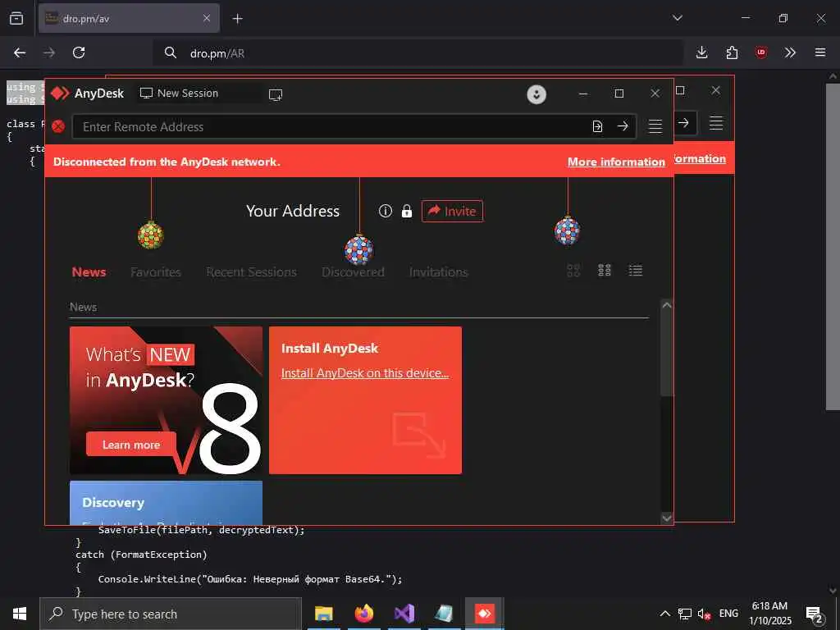840x630 pixels.
Task: Click the network tray icon
Action: [x=684, y=614]
